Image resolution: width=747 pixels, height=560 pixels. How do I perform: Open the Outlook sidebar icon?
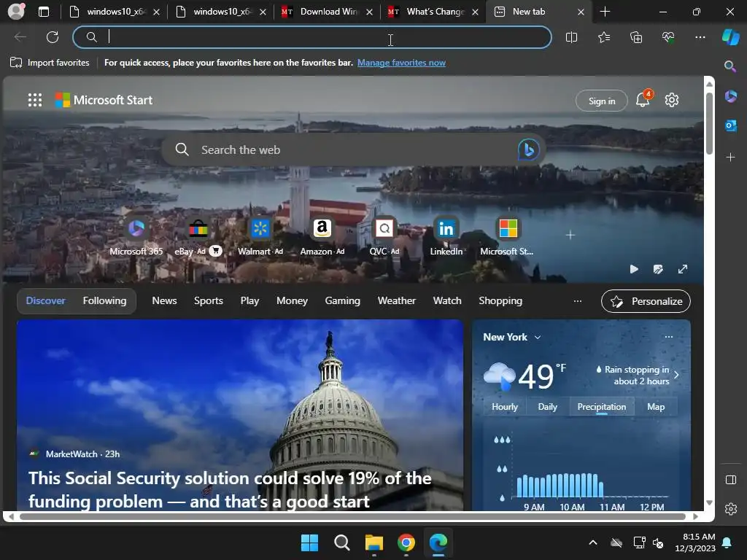730,125
